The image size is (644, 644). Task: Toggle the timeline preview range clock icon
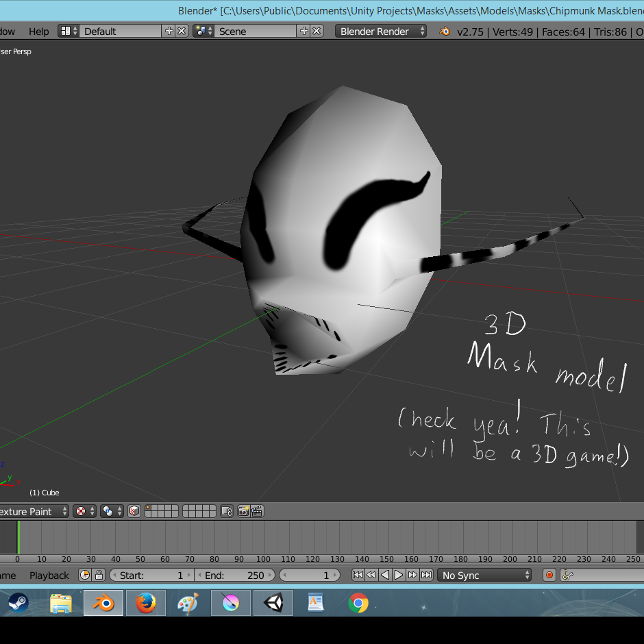tap(85, 575)
